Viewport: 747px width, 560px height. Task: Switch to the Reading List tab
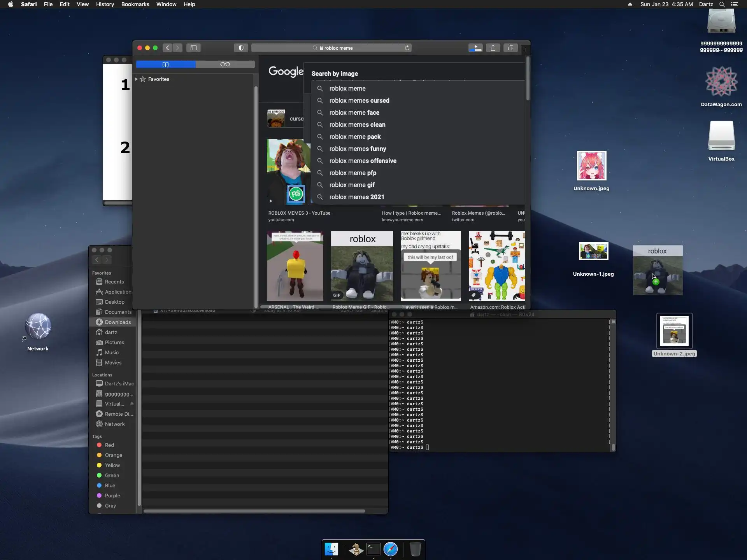click(x=225, y=64)
